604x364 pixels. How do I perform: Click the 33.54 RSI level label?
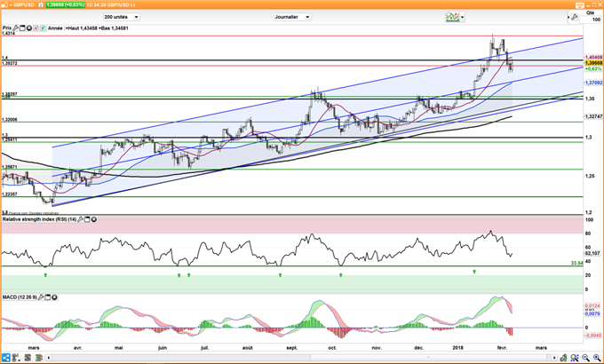tap(576, 263)
